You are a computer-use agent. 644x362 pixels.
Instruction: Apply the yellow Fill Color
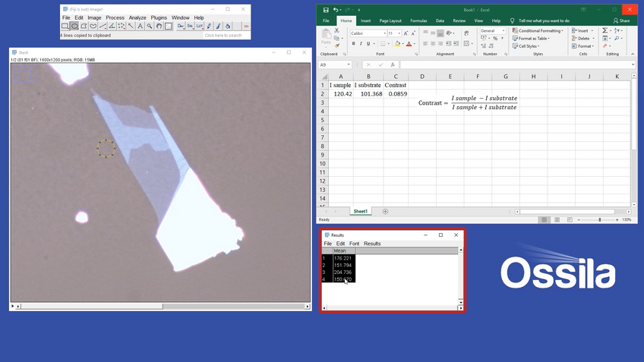pos(397,43)
